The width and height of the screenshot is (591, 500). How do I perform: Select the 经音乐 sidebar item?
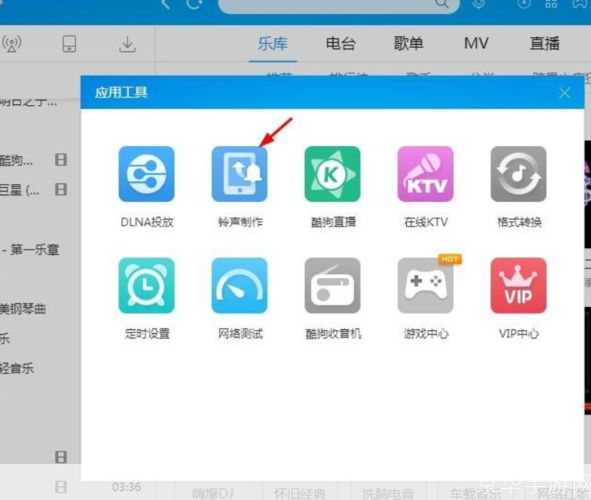click(x=17, y=368)
